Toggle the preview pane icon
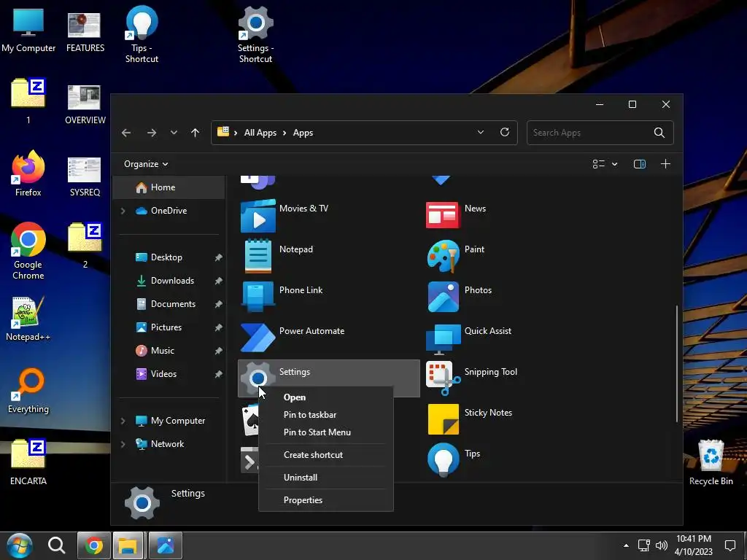The width and height of the screenshot is (747, 560). tap(639, 164)
